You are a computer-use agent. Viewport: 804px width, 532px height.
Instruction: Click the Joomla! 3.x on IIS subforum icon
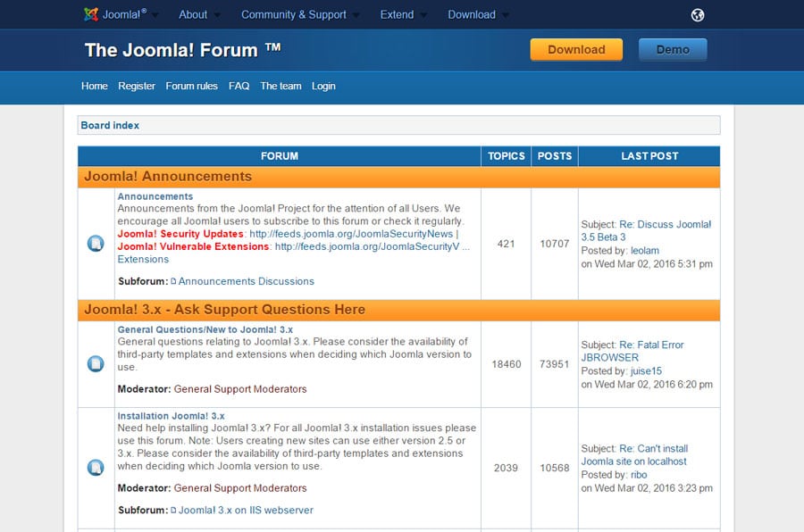pyautogui.click(x=173, y=510)
